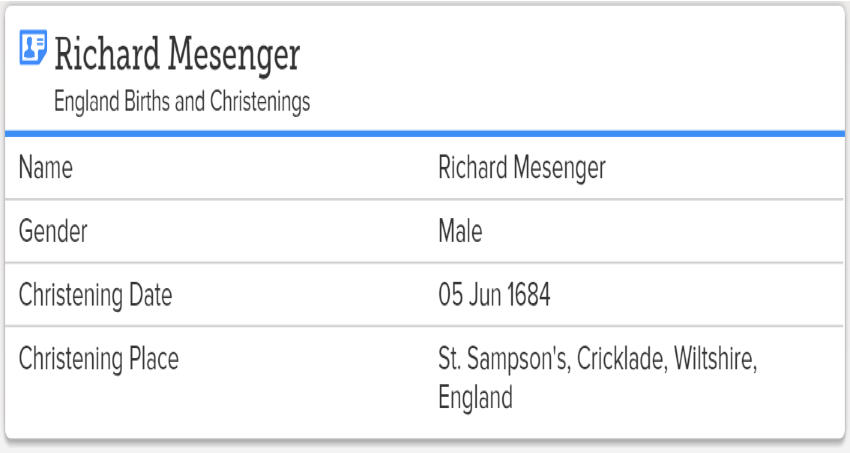Select St. Sampson's, Cricklade, Wiltshire text
Image resolution: width=850 pixels, height=453 pixels.
click(x=597, y=359)
